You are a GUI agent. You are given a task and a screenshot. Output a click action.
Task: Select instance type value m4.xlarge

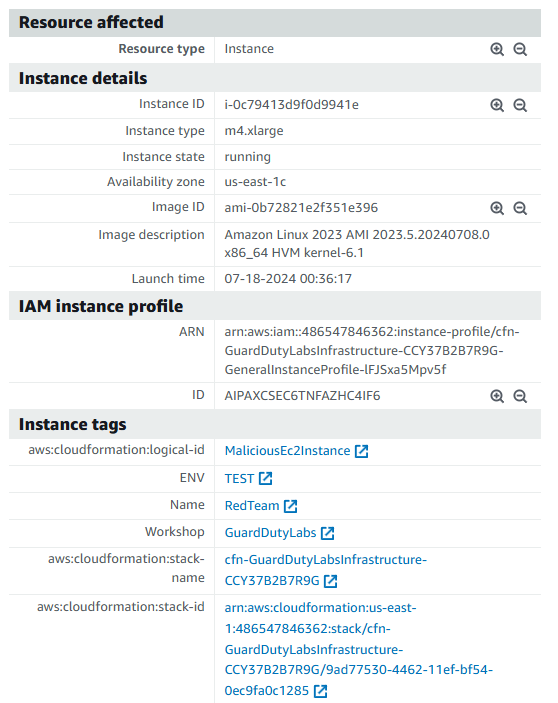coord(254,131)
